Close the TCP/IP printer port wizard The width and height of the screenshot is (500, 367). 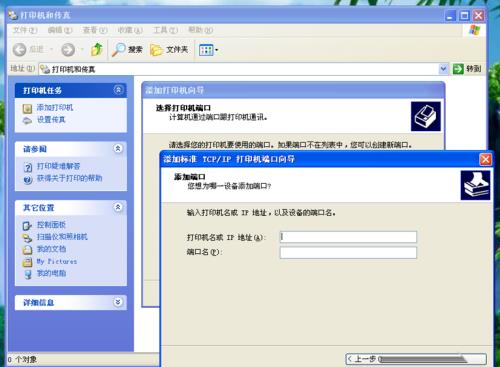pyautogui.click(x=485, y=159)
